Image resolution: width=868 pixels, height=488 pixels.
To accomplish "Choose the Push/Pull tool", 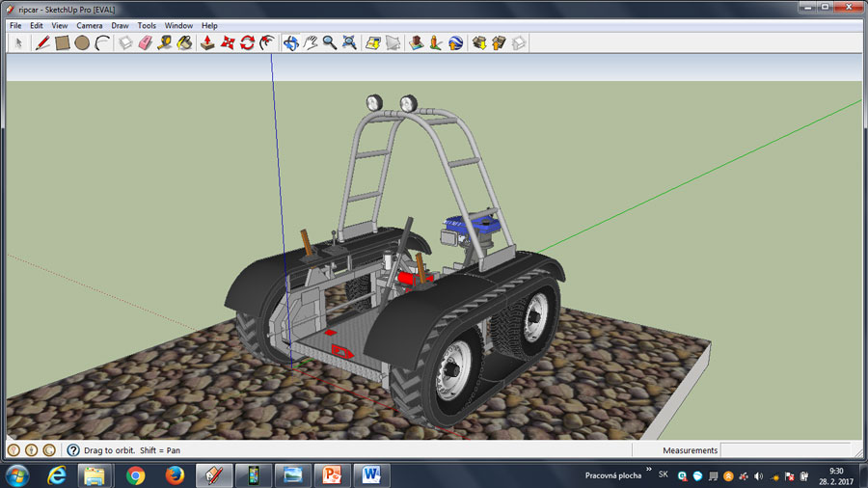I will [207, 42].
